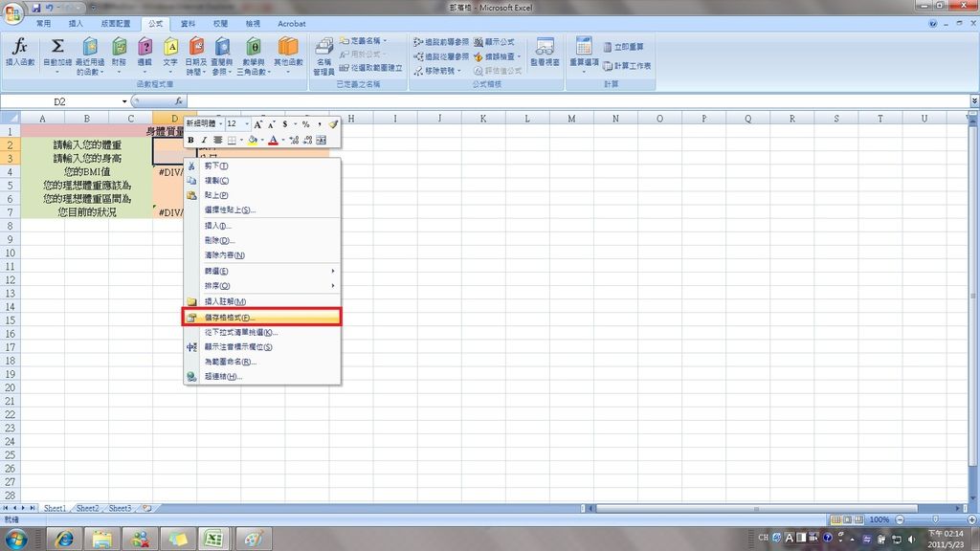Click Shrink Font in mini toolbar
Screen dimensions: 980x551
(x=271, y=124)
